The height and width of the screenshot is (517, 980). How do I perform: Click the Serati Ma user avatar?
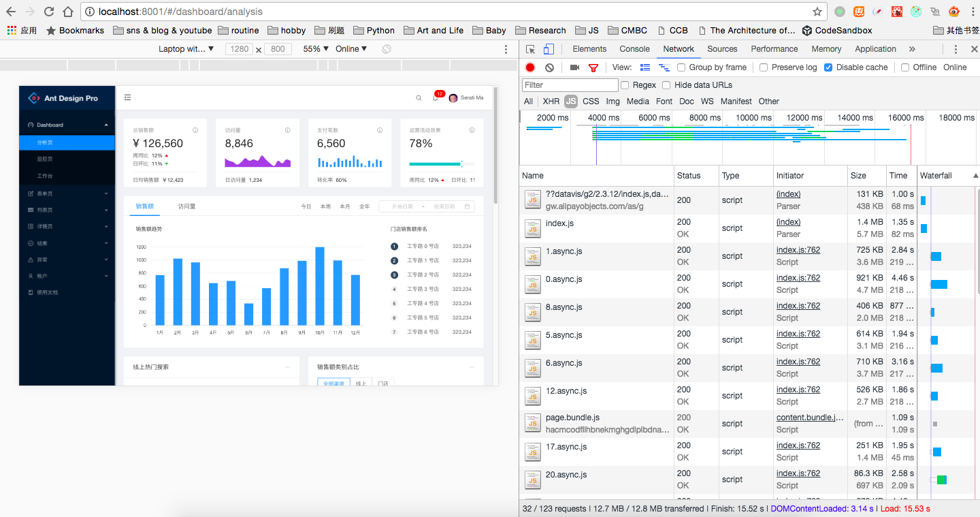[453, 98]
